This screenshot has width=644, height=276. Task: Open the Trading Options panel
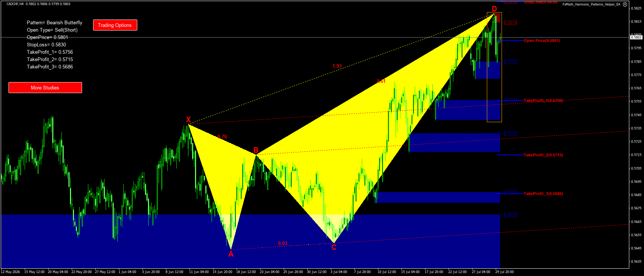115,25
